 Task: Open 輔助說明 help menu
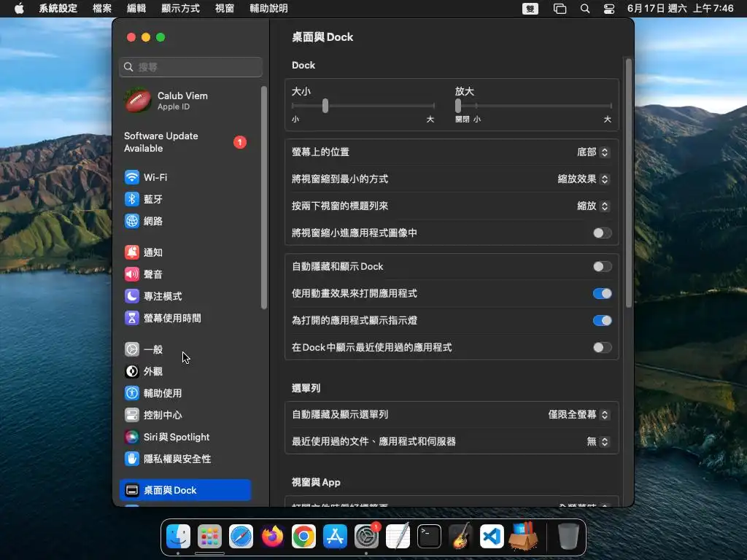(x=268, y=9)
